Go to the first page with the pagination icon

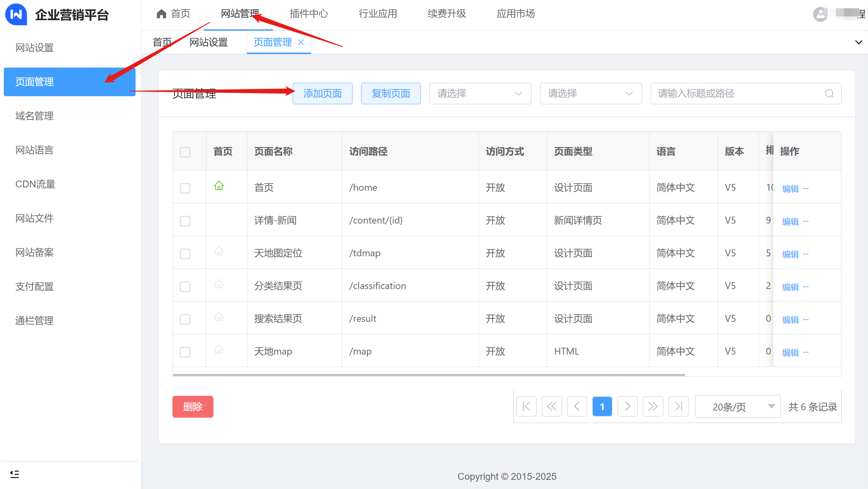click(527, 406)
